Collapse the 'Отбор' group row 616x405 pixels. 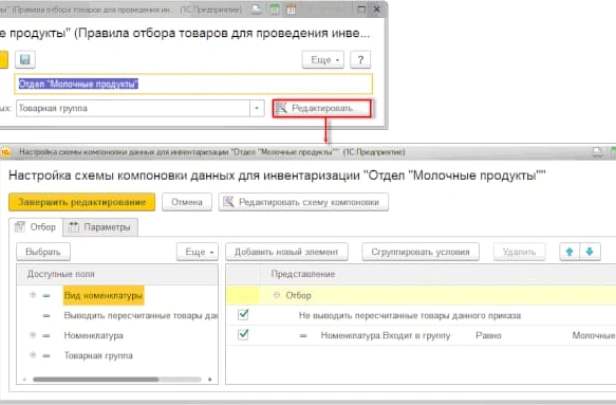coord(277,295)
